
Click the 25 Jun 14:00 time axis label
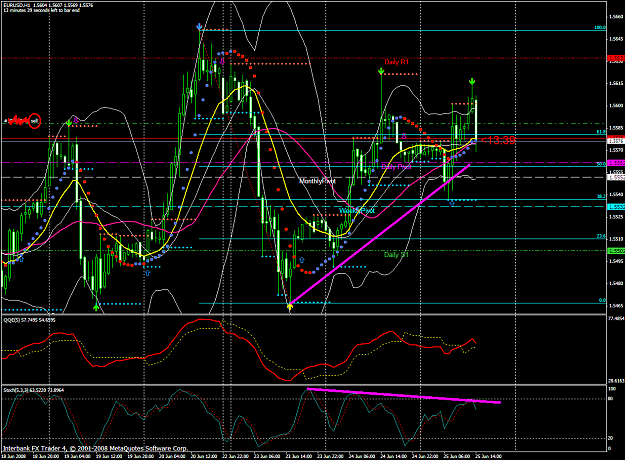click(x=488, y=456)
